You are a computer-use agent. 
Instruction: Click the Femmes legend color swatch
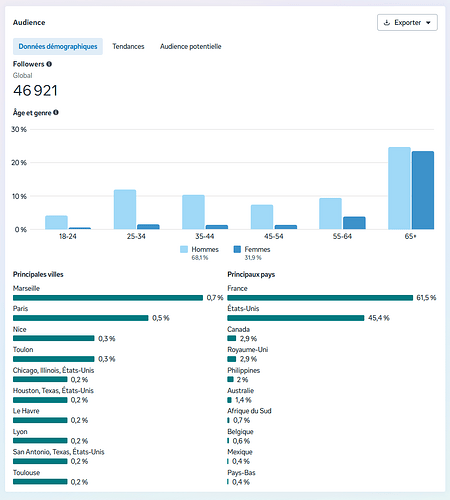[237, 249]
